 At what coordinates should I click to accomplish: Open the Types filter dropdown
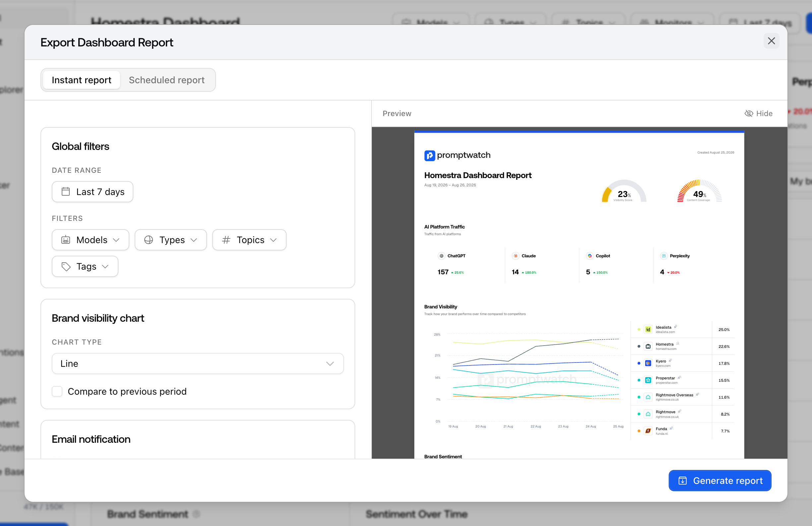(170, 240)
